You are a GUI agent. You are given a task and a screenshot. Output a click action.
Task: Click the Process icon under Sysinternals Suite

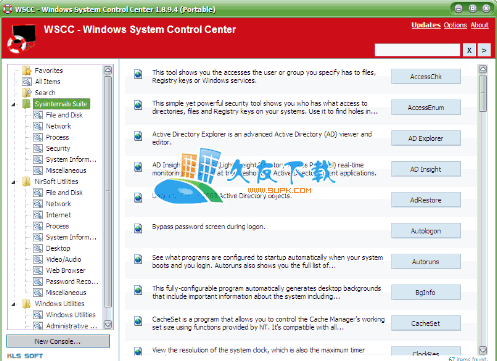[38, 137]
